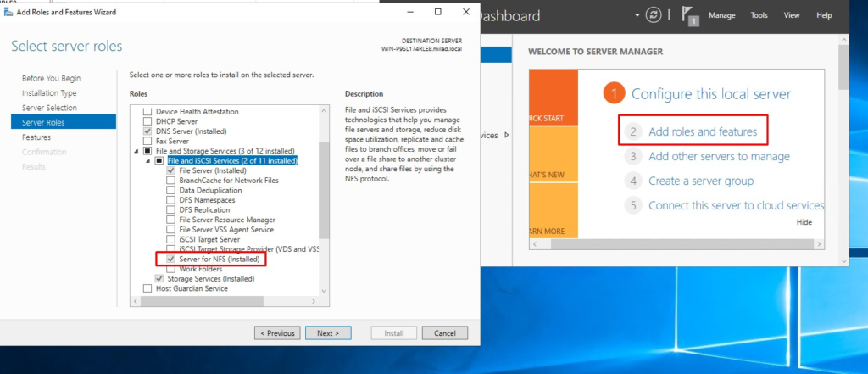Open the View menu

click(x=792, y=15)
